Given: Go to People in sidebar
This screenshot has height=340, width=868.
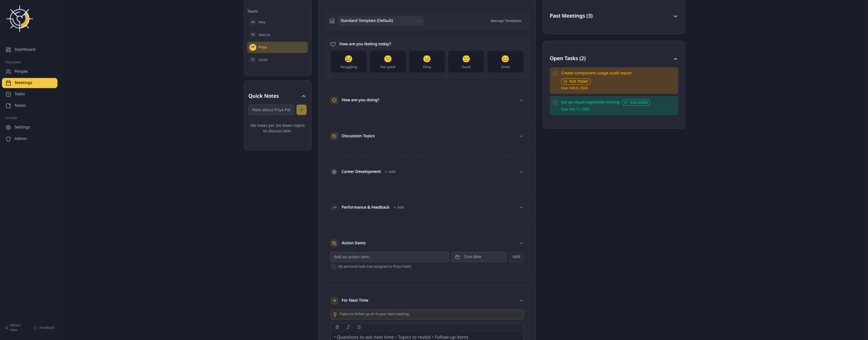Looking at the screenshot, I should click(x=21, y=71).
